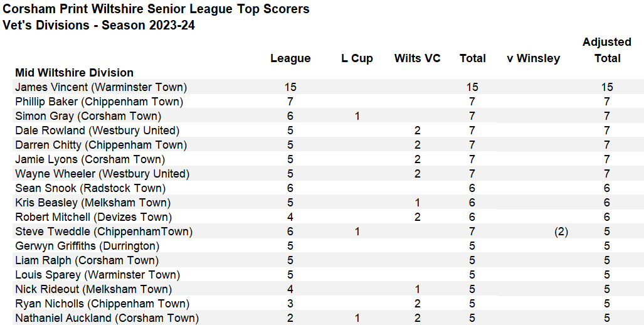Select the v Winsley column header
The width and height of the screenshot is (644, 325).
point(533,58)
